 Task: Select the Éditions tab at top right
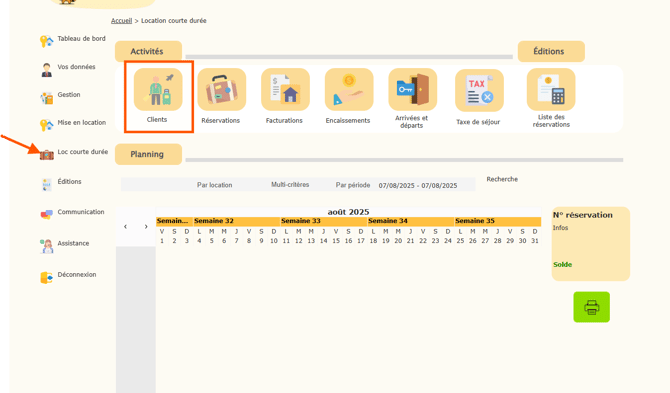551,51
